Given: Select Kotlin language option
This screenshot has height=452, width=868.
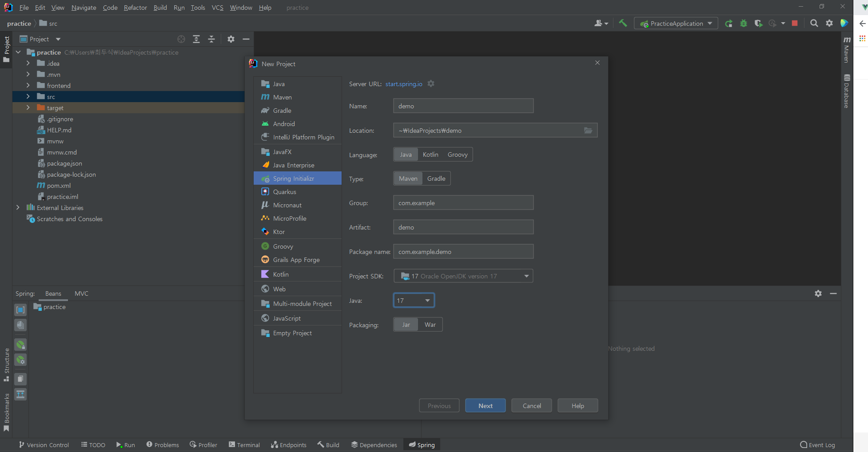Looking at the screenshot, I should (x=430, y=155).
